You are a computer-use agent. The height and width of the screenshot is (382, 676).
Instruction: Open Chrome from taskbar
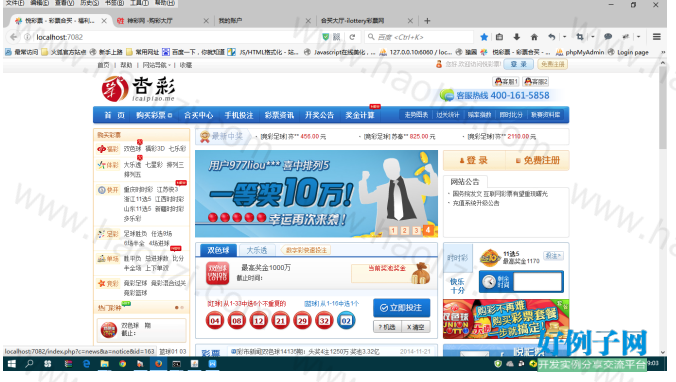[x=122, y=364]
